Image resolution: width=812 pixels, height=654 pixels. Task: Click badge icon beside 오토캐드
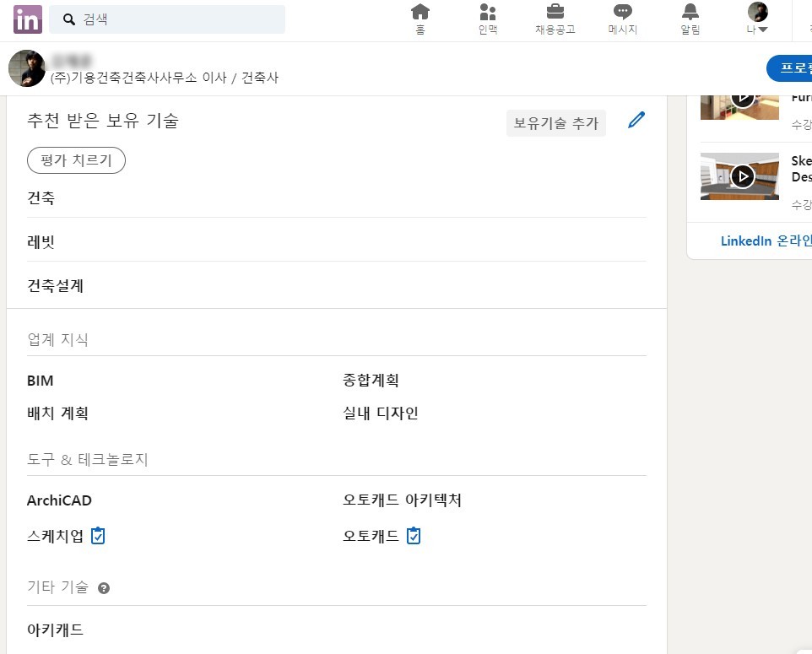click(x=414, y=535)
